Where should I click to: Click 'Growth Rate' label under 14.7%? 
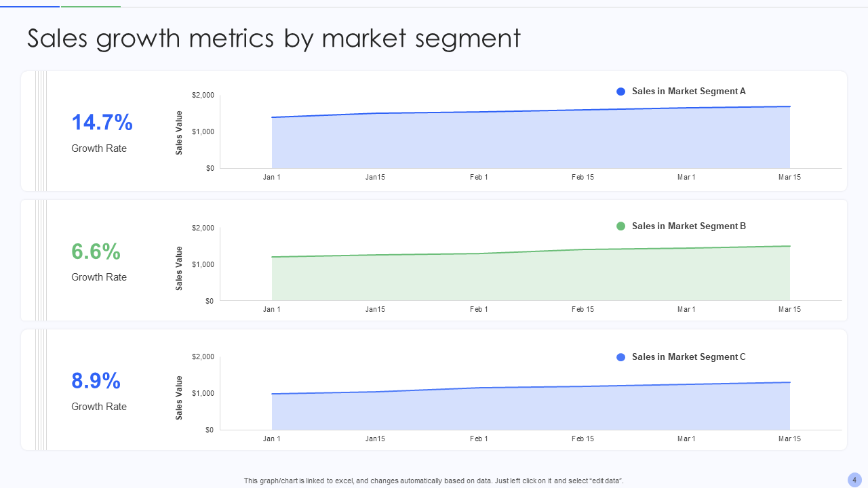point(99,148)
